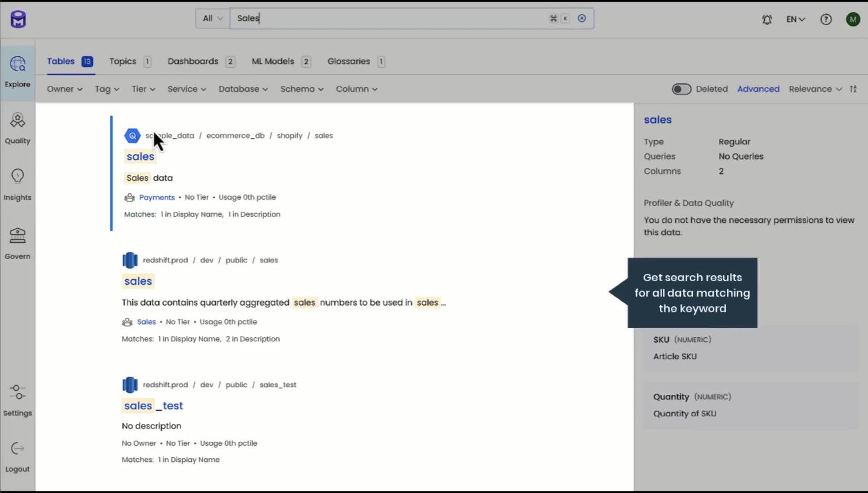The height and width of the screenshot is (493, 868).
Task: Select the Quality sidebar icon
Action: [x=17, y=128]
